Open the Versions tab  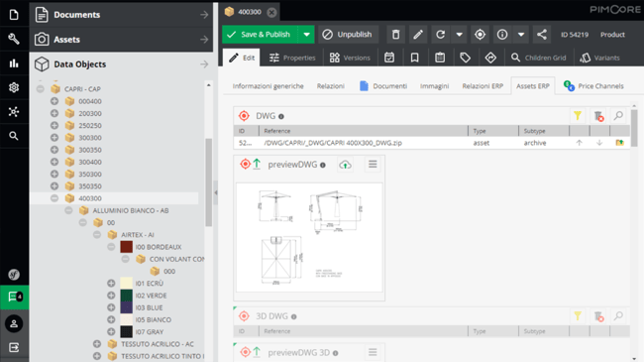click(x=350, y=58)
